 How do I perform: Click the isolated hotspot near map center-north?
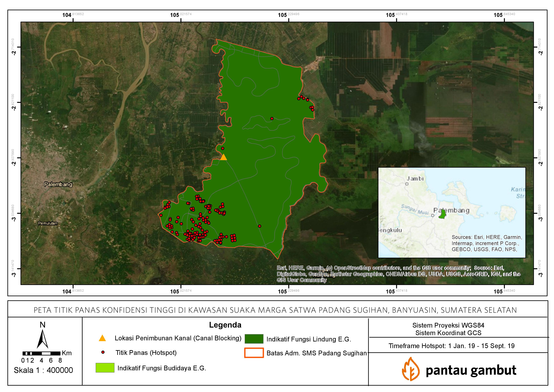click(272, 118)
